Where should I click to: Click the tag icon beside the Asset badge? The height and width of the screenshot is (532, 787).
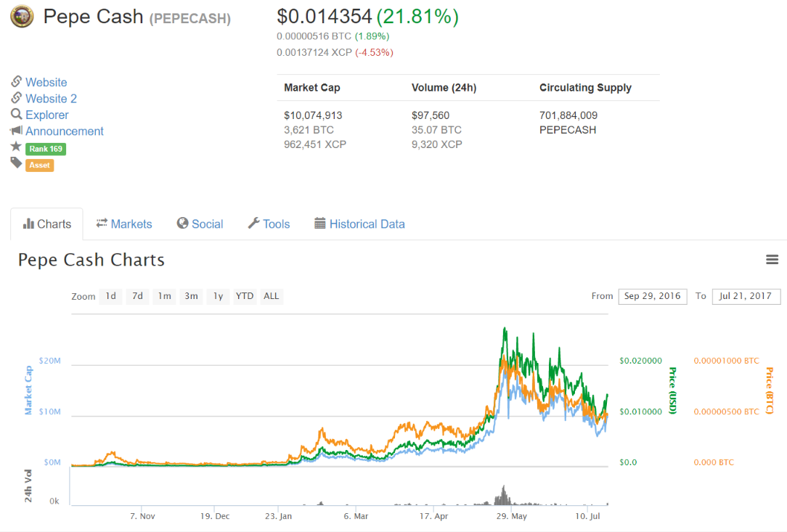tap(15, 165)
